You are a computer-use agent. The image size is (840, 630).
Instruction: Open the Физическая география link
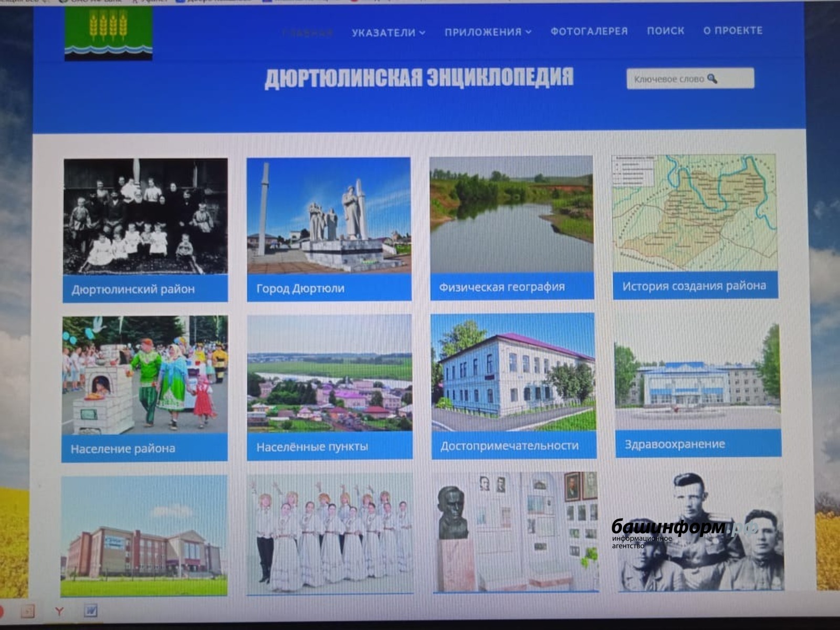pos(502,287)
